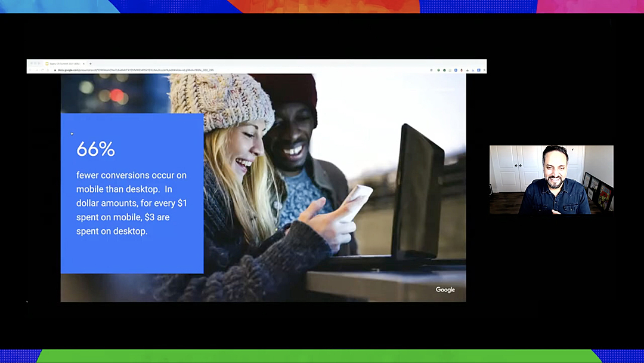The width and height of the screenshot is (644, 363).
Task: Click the Google logo on the slide
Action: [445, 289]
